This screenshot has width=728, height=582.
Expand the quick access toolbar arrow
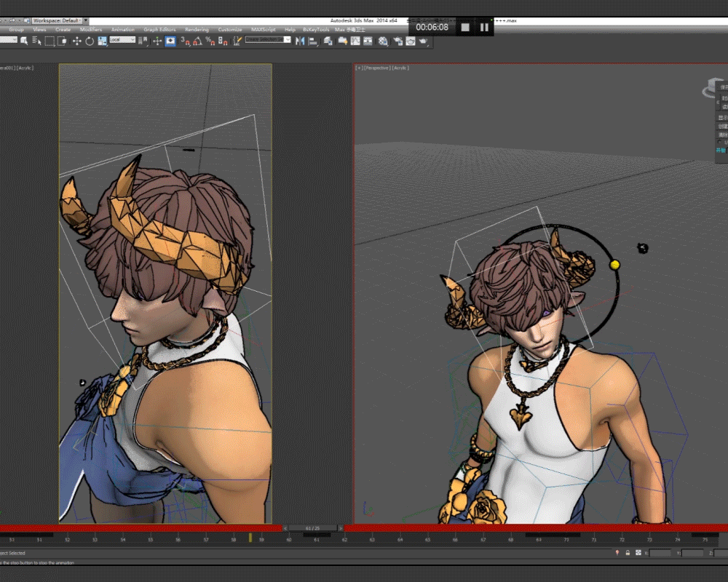click(86, 20)
